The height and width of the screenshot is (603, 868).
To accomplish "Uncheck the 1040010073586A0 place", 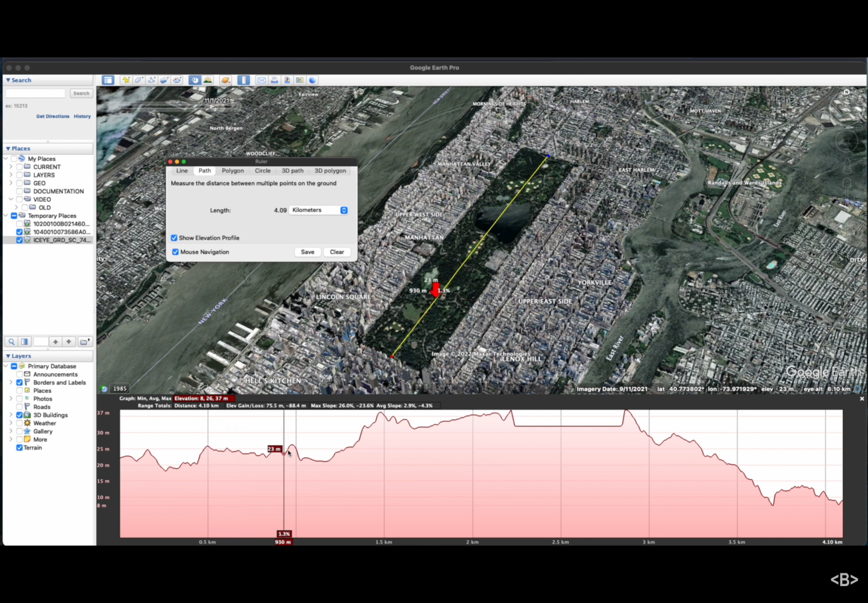I will (x=19, y=232).
